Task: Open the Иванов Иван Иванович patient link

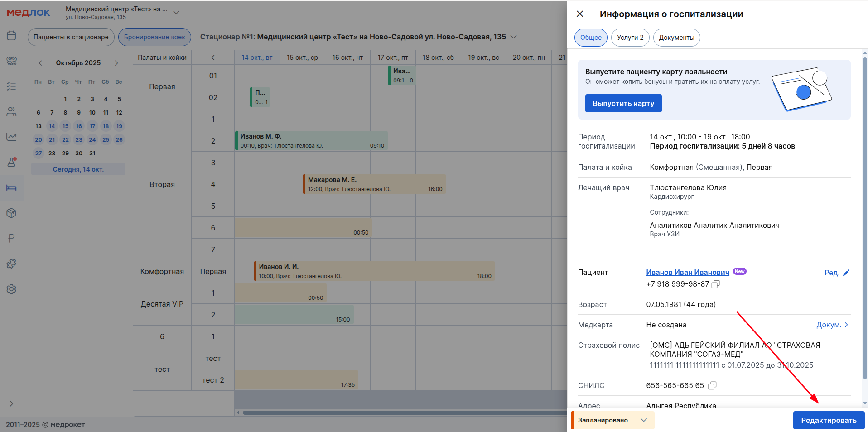Action: click(687, 272)
